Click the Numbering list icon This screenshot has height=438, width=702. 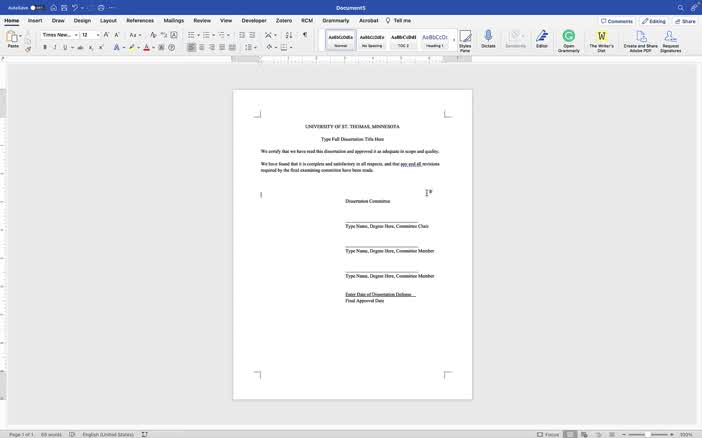coord(206,35)
